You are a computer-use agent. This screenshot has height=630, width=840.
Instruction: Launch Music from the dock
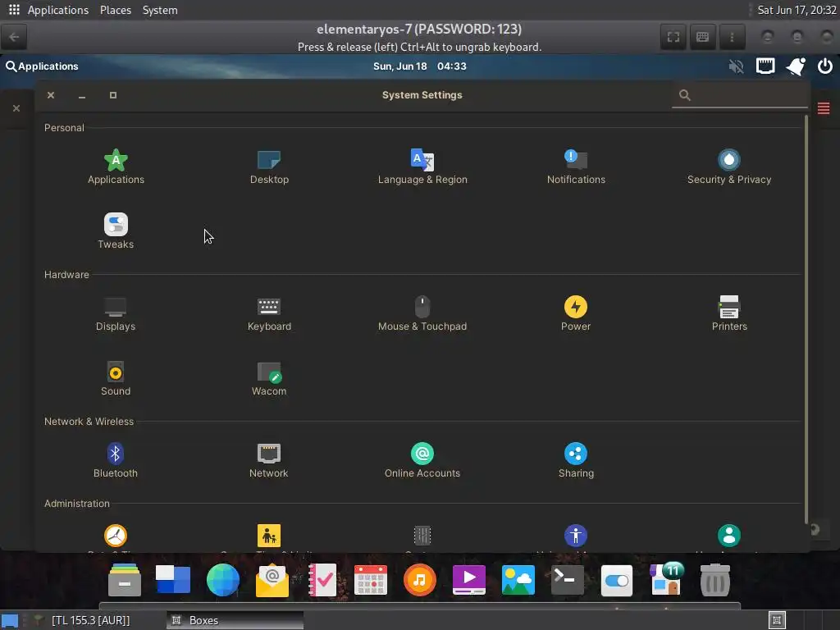[420, 580]
